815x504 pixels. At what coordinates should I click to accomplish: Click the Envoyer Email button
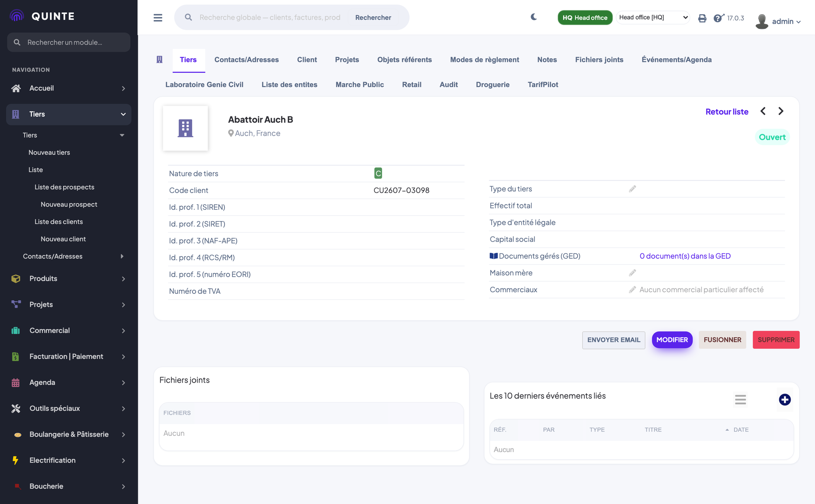(x=614, y=339)
